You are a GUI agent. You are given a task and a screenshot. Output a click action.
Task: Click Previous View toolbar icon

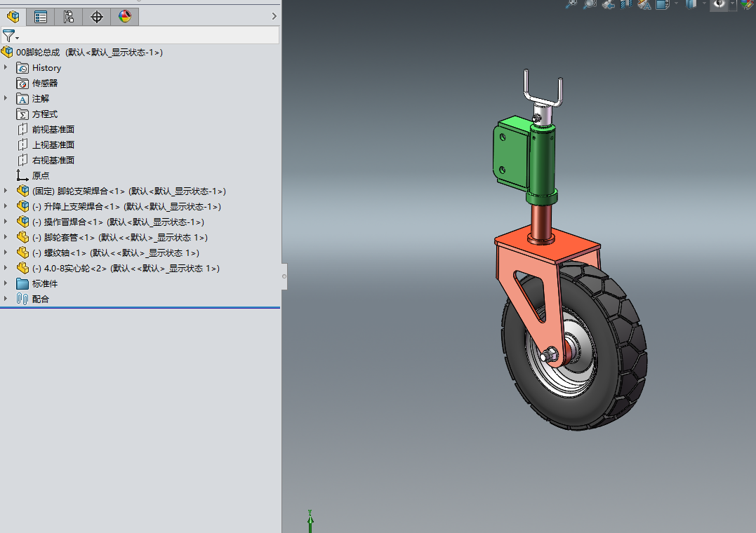tap(609, 4)
